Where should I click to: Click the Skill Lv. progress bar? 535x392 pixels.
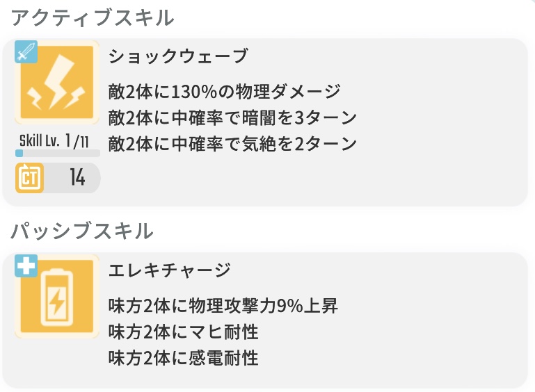click(58, 153)
